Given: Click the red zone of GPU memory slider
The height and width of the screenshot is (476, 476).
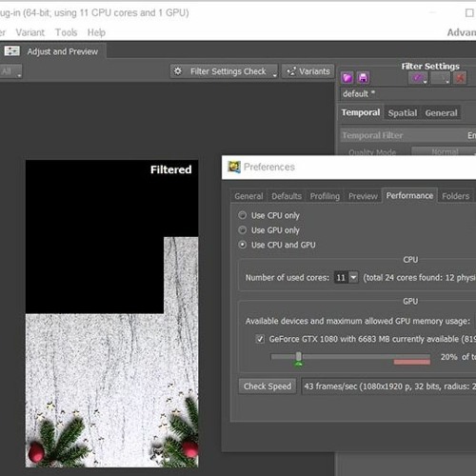Looking at the screenshot, I should click(412, 362).
